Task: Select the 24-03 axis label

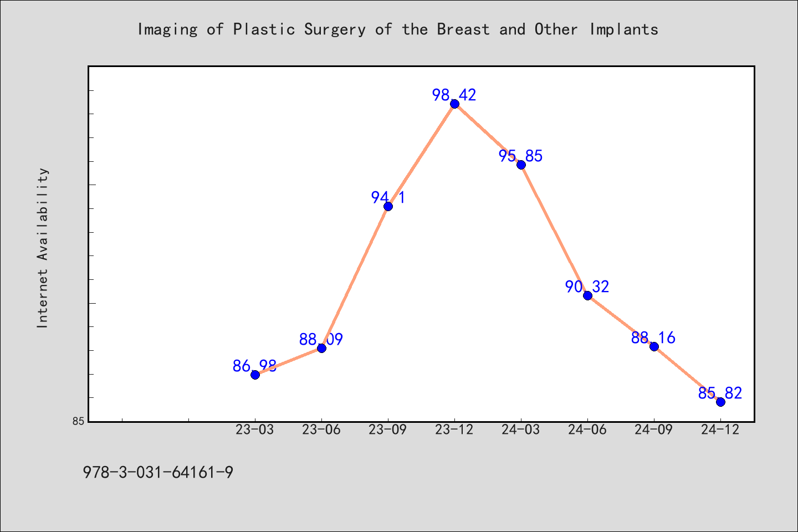Action: pyautogui.click(x=521, y=430)
